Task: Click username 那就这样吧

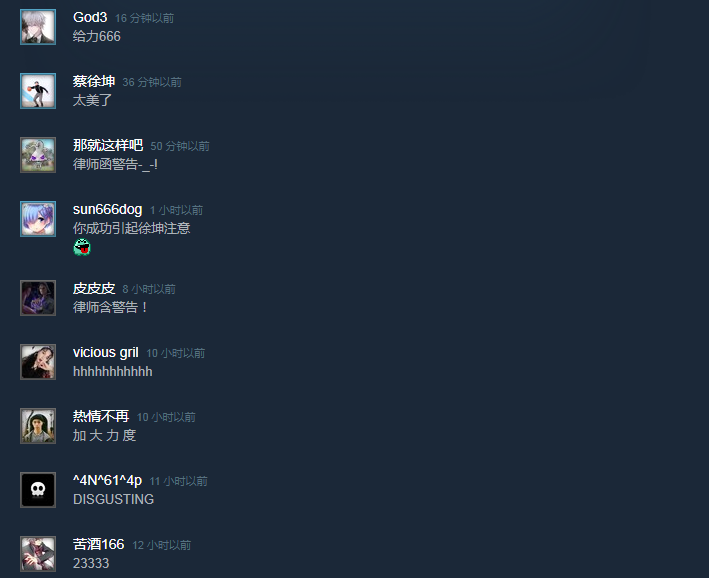Action: pos(108,145)
